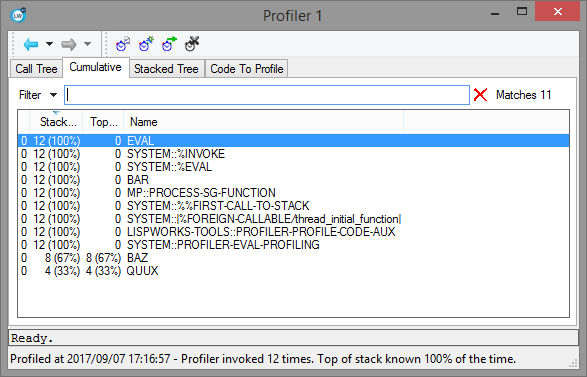Click the gray forward arrow icon
Screen dimensions: 587x377
click(69, 45)
